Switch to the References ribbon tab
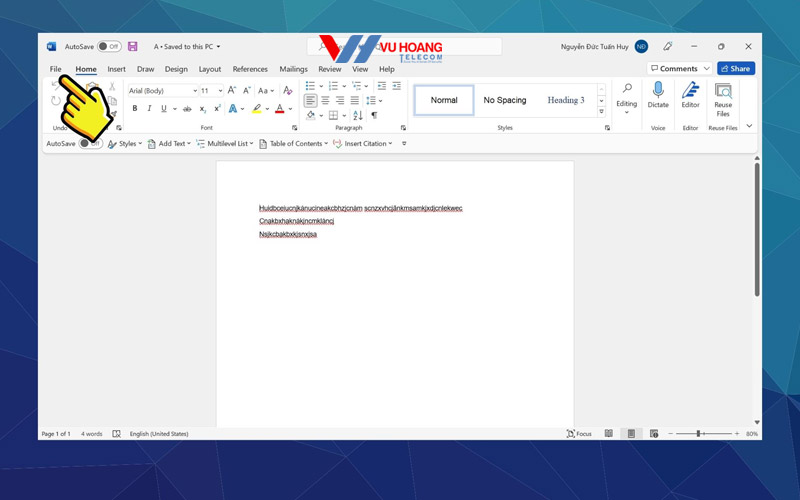The image size is (800, 500). tap(250, 69)
